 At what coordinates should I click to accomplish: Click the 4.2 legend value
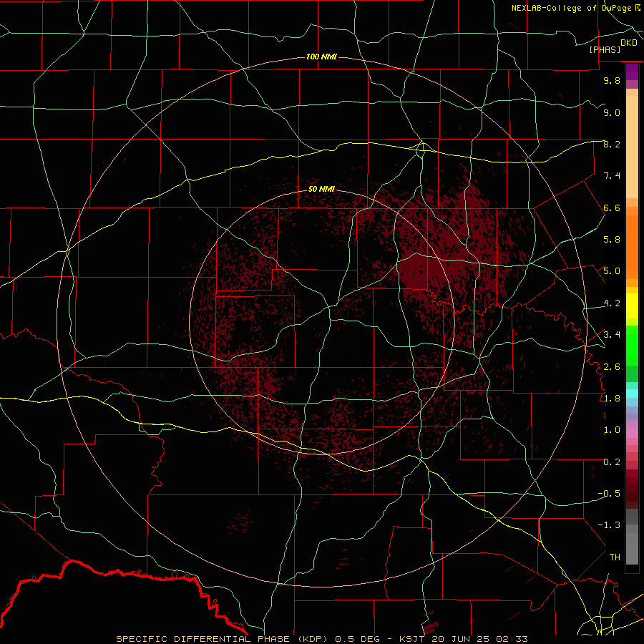(612, 303)
